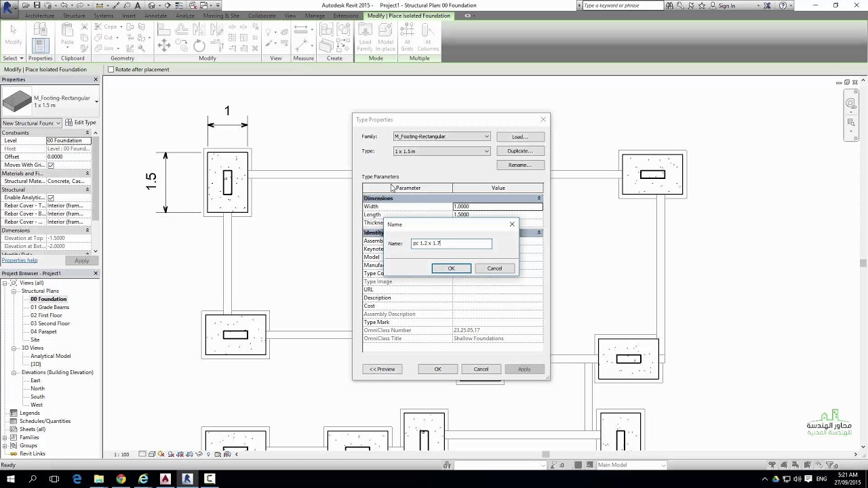
Task: Toggle Moves With Grids checkbox
Action: click(x=51, y=165)
